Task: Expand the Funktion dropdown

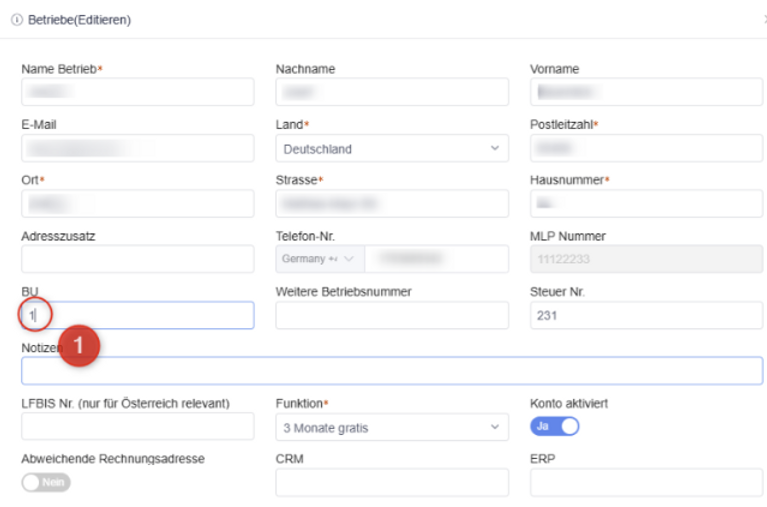Action: [x=391, y=427]
